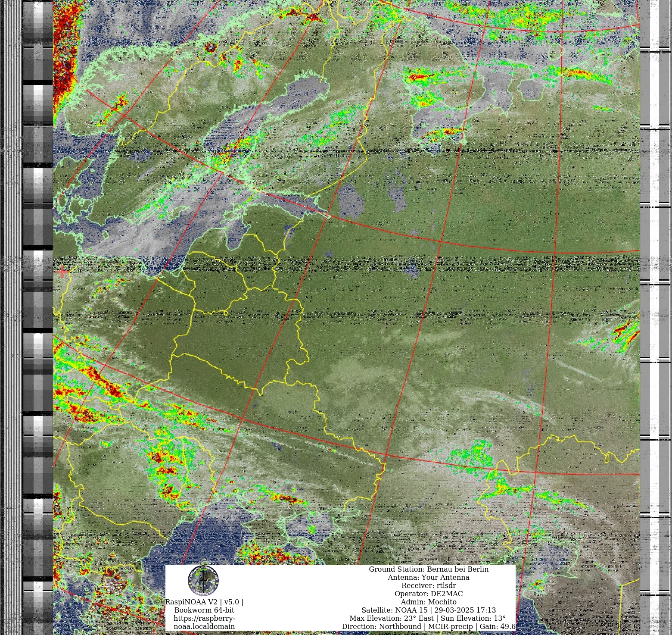Click the red cross ground station marker

(62, 272)
